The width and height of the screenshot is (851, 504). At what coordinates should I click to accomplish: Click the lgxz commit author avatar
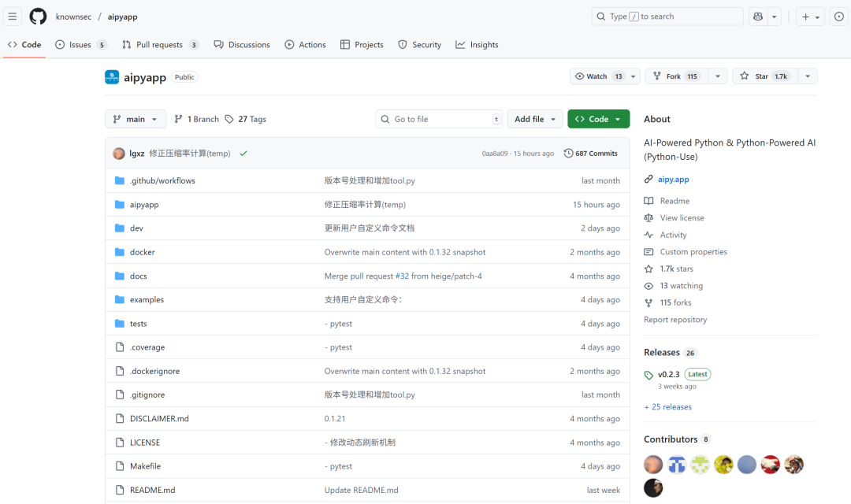point(119,154)
